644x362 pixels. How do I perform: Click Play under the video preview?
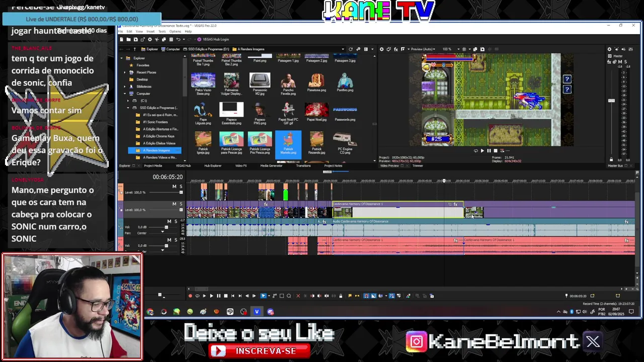[482, 150]
